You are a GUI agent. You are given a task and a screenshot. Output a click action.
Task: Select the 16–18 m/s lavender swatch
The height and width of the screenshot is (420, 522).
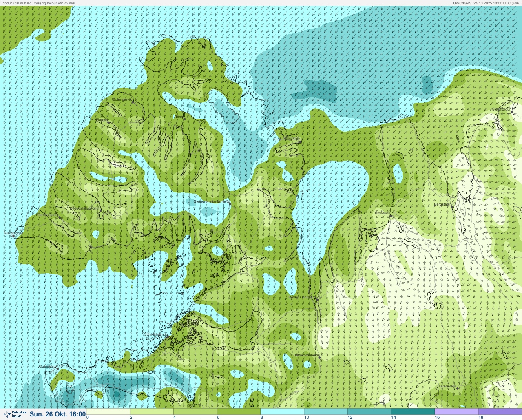tap(456, 411)
